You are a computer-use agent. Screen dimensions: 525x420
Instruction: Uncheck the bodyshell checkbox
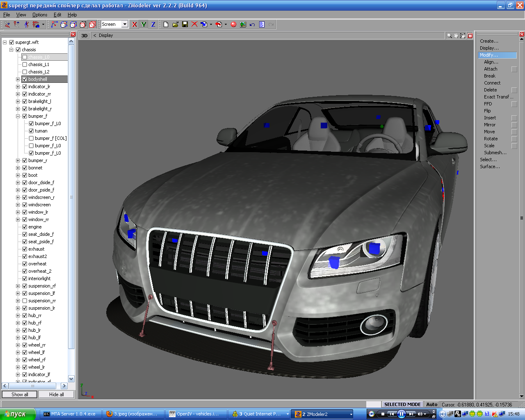25,79
